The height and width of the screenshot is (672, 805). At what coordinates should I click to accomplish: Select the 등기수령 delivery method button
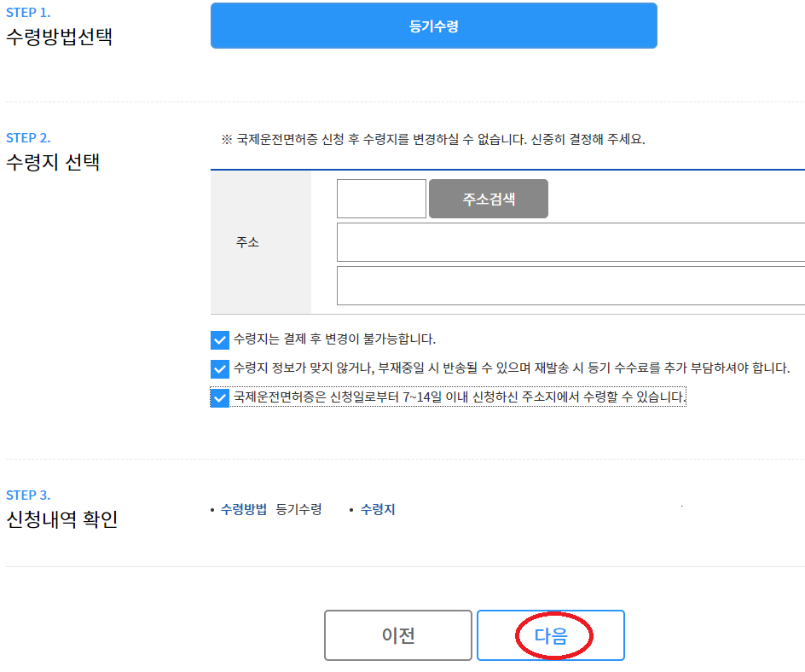tap(434, 26)
